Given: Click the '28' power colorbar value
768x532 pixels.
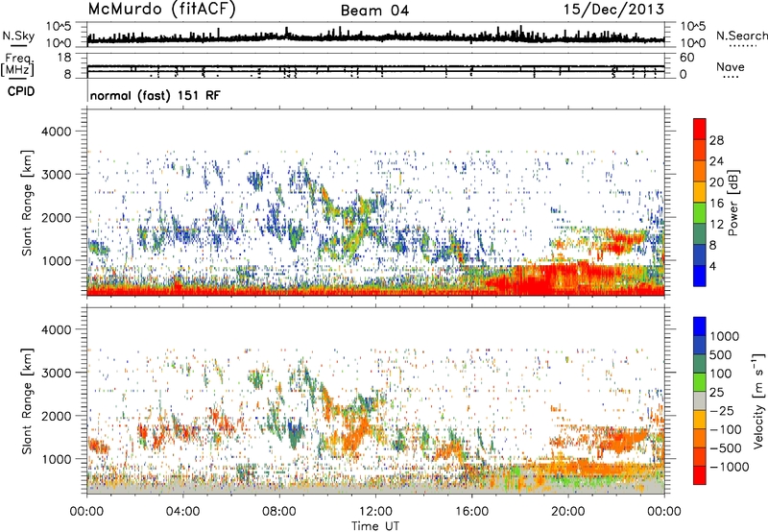Looking at the screenshot, I should [716, 140].
